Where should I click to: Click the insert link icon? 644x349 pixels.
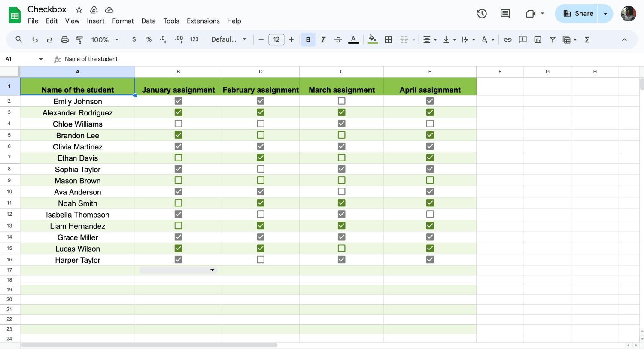pos(507,39)
